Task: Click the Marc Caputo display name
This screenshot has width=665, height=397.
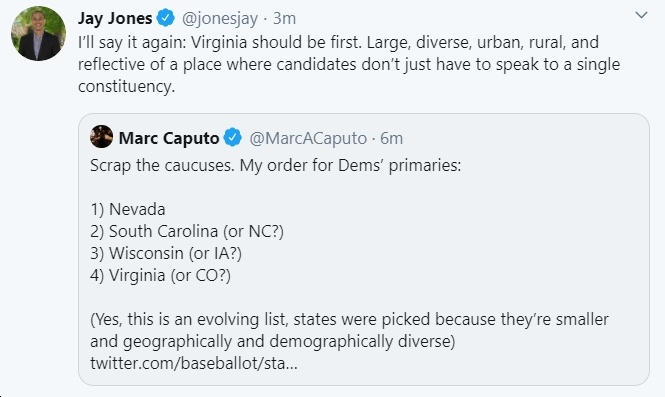Action: [x=169, y=138]
